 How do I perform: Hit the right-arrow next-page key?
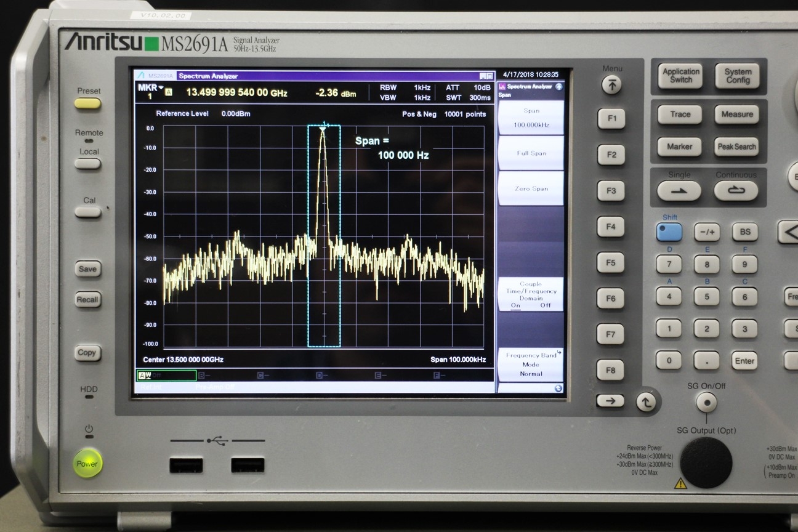(610, 401)
